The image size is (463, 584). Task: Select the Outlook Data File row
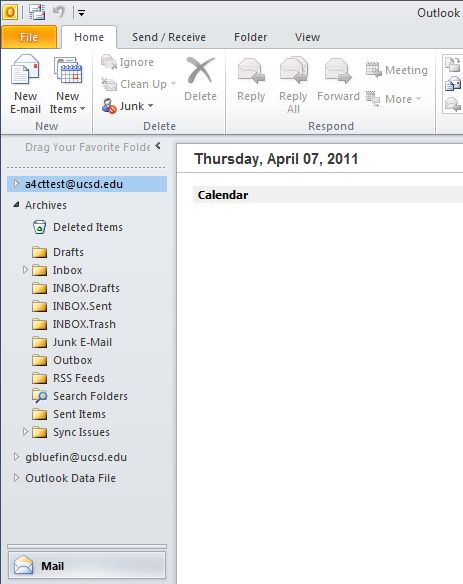(x=70, y=478)
